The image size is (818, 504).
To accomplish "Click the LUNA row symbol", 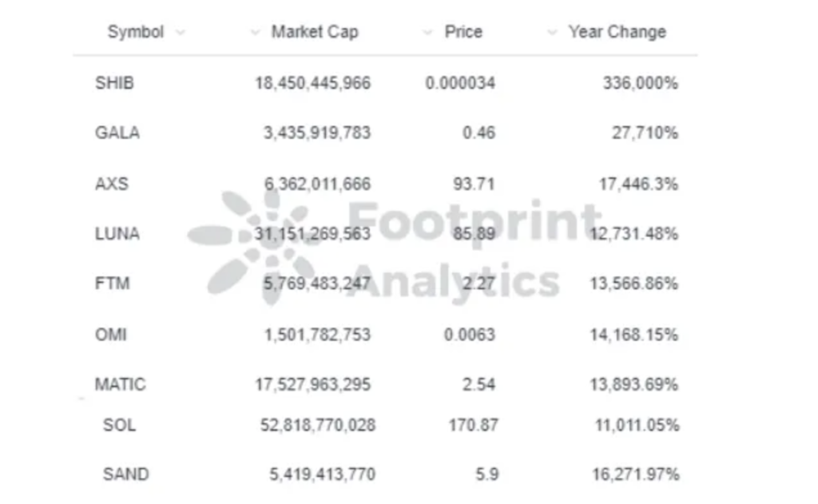I will coord(117,233).
